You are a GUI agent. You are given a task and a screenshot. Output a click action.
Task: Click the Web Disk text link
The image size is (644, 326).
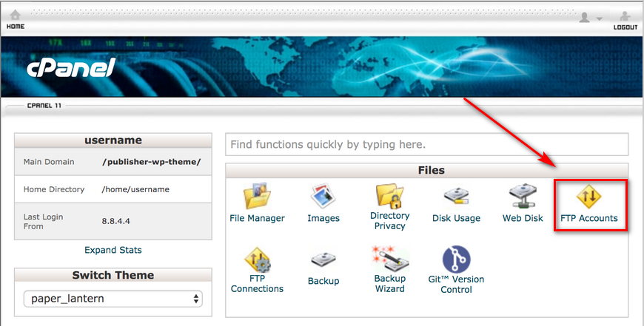pyautogui.click(x=523, y=218)
